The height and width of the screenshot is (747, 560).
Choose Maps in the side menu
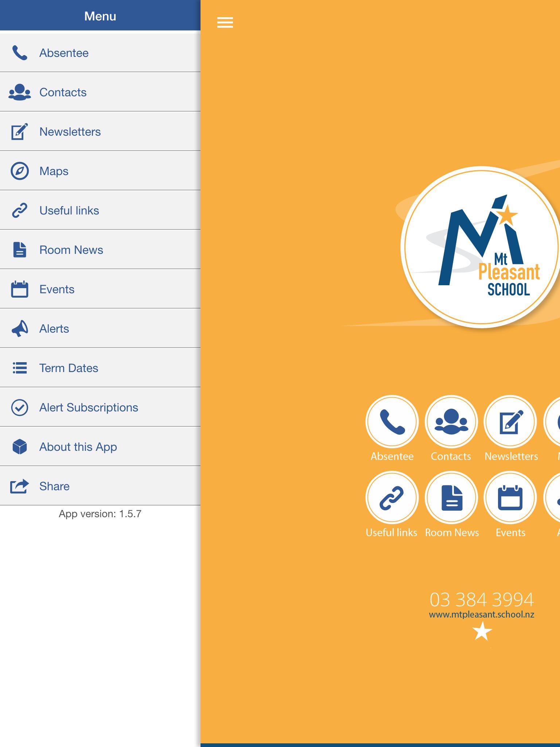click(x=100, y=171)
